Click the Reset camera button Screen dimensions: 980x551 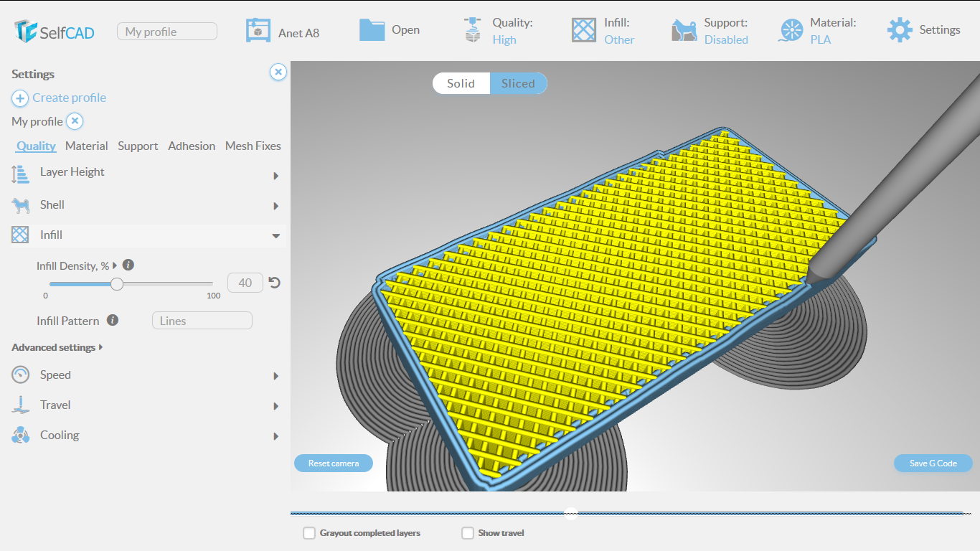pos(334,463)
